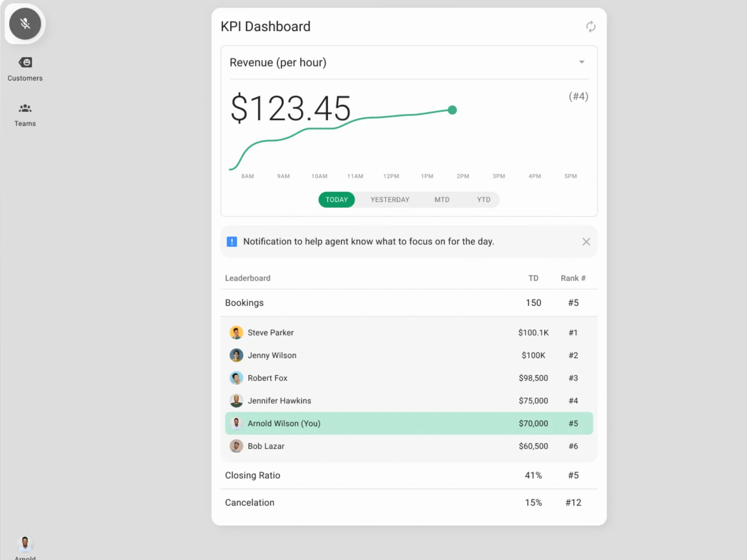Click the Rank # column header
Screen dimensions: 747x560
pos(573,278)
